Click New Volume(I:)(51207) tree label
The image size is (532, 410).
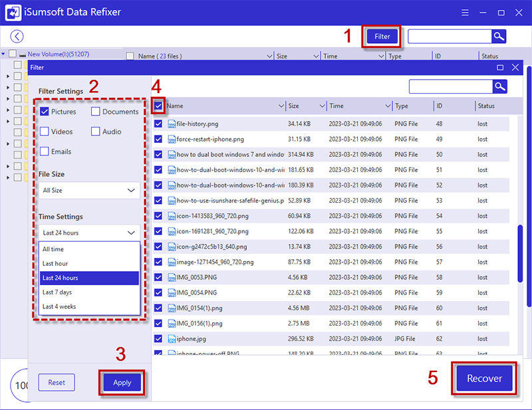point(59,54)
